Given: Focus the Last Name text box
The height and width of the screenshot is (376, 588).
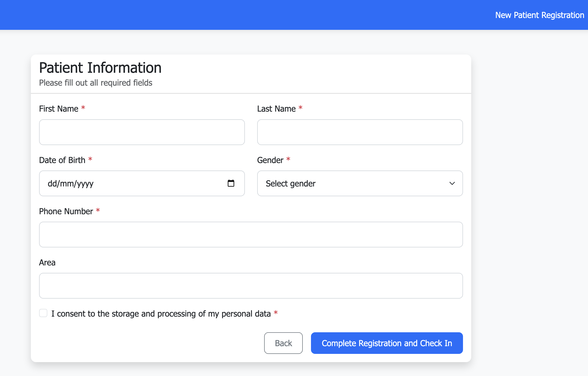Looking at the screenshot, I should (360, 132).
